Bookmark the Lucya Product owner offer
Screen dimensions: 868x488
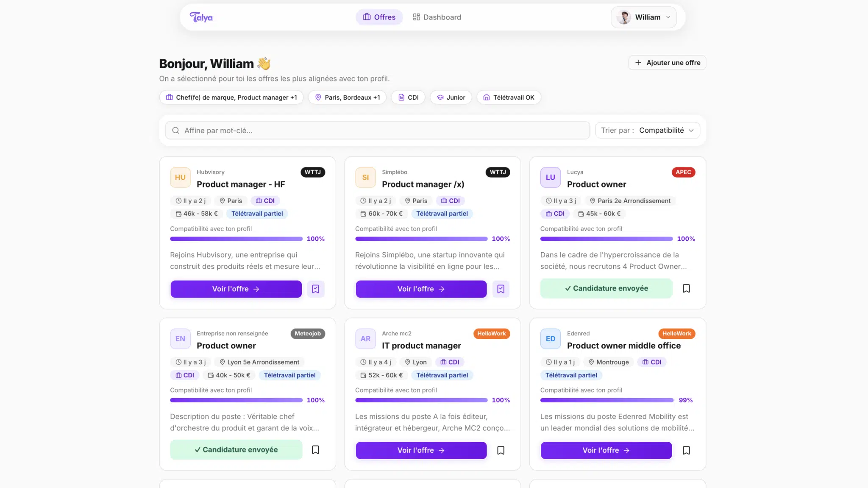pyautogui.click(x=686, y=288)
